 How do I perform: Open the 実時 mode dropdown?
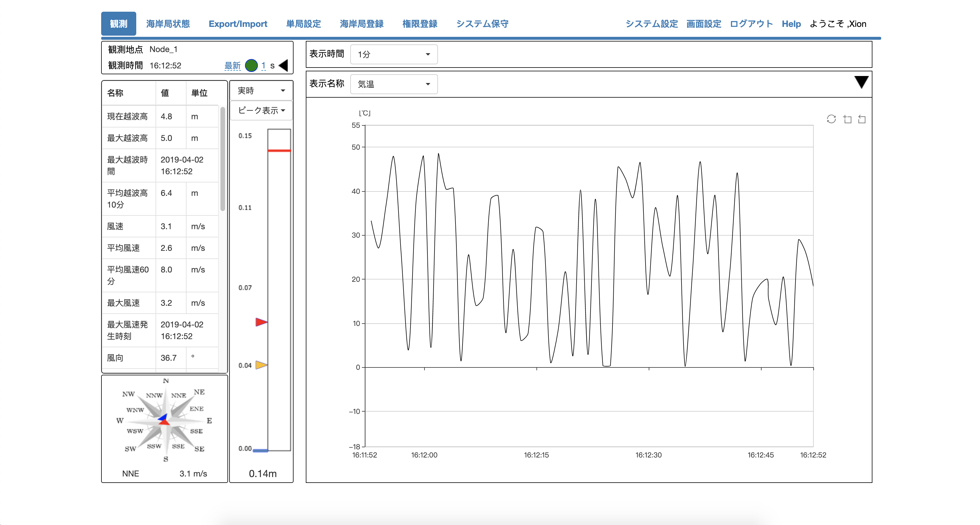pyautogui.click(x=261, y=91)
